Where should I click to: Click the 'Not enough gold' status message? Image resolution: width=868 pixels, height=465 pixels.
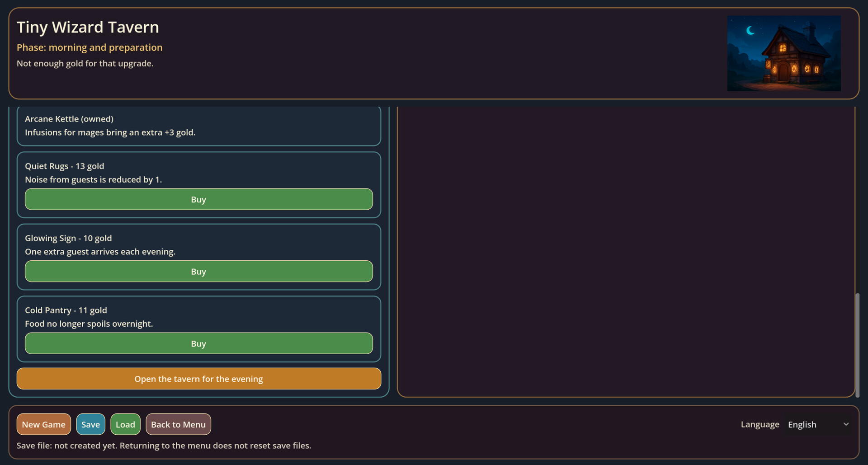click(x=85, y=64)
